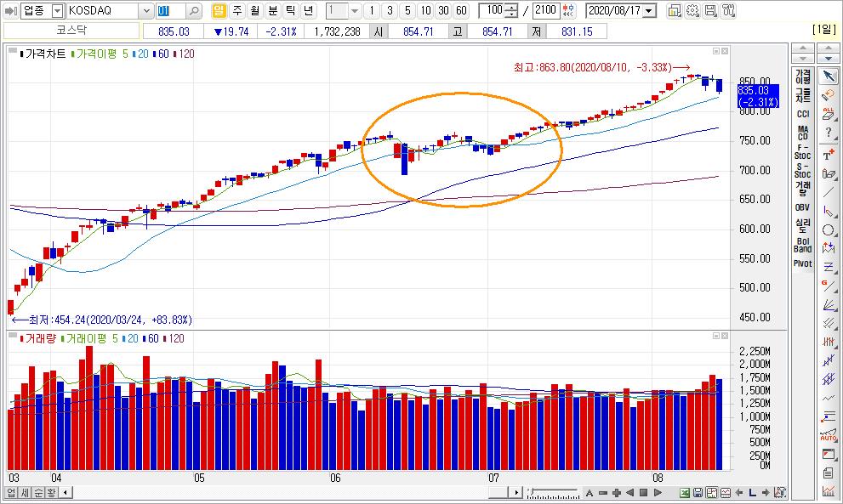Viewport: 843px width, 504px height.
Task: Click the zoom out minus icon
Action: click(602, 493)
